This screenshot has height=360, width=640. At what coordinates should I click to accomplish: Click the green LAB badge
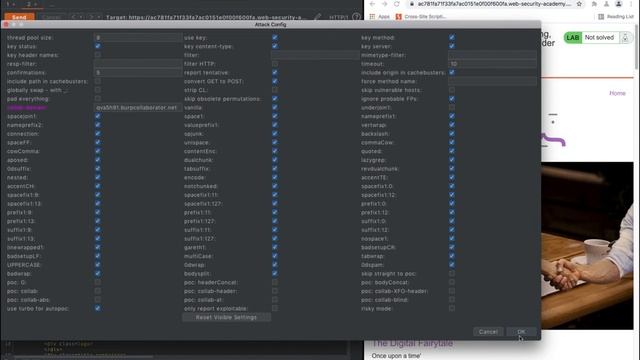click(573, 38)
